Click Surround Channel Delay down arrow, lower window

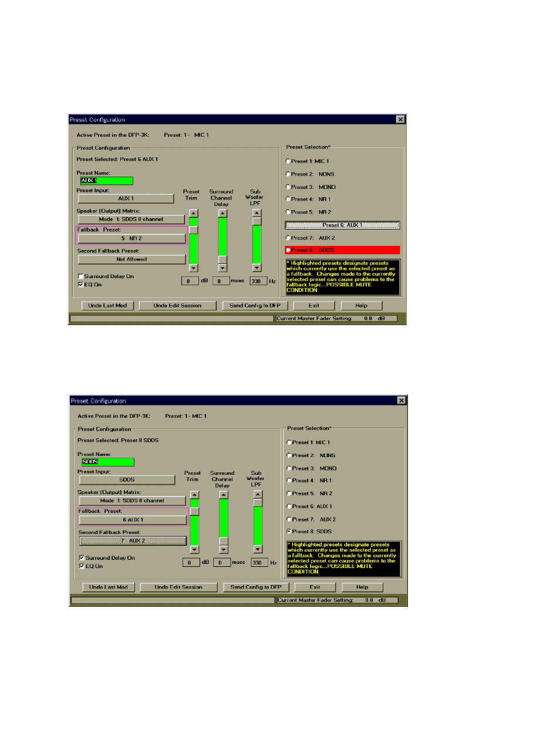[224, 550]
